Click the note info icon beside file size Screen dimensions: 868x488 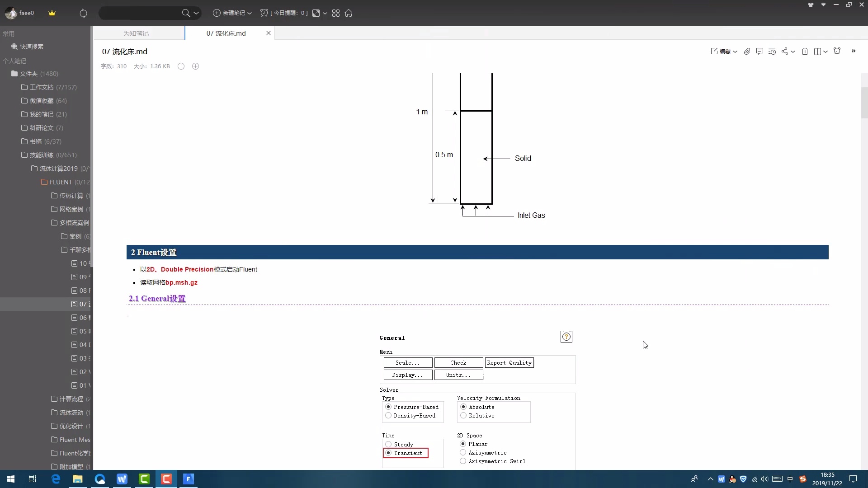click(x=181, y=66)
